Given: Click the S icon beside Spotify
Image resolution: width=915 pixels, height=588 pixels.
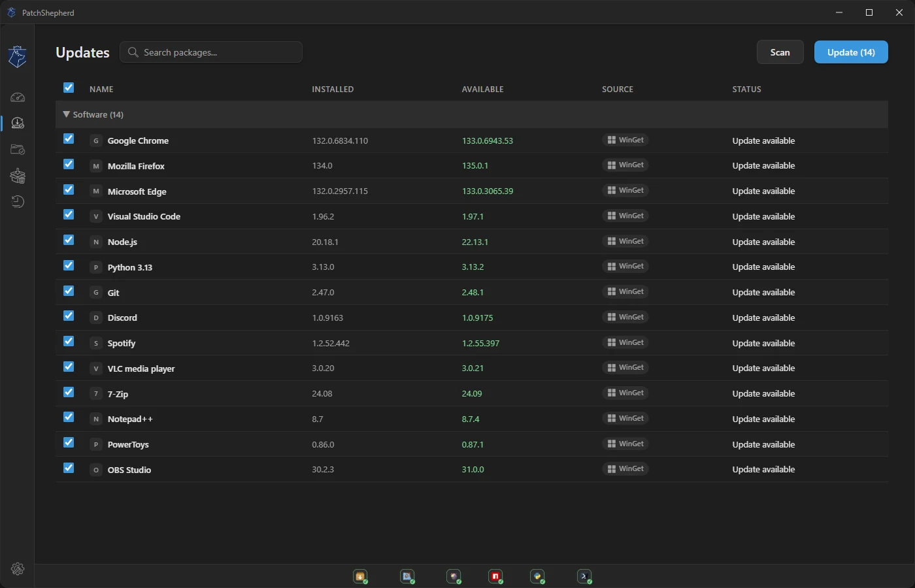Looking at the screenshot, I should pos(96,343).
